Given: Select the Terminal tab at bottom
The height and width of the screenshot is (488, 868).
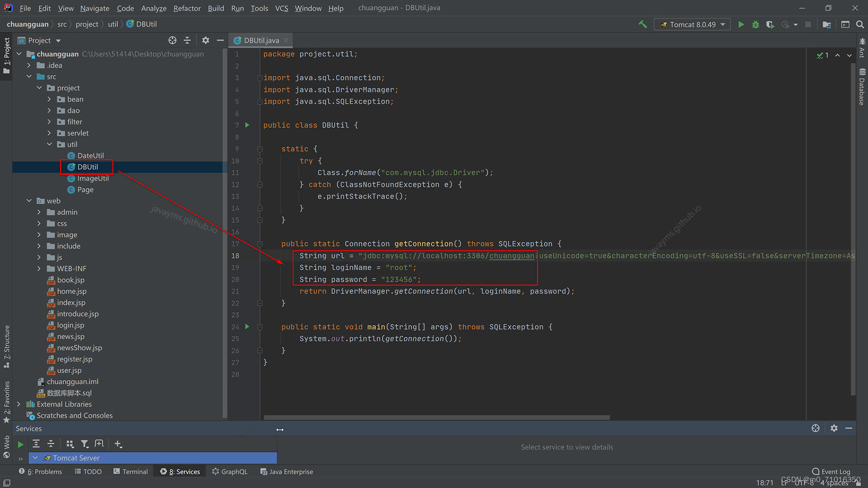Looking at the screenshot, I should point(134,471).
